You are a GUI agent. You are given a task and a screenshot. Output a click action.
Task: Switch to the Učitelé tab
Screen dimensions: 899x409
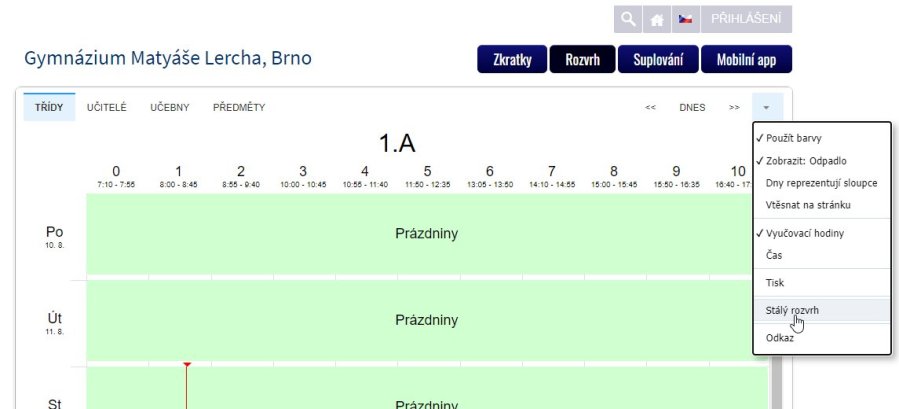point(106,107)
